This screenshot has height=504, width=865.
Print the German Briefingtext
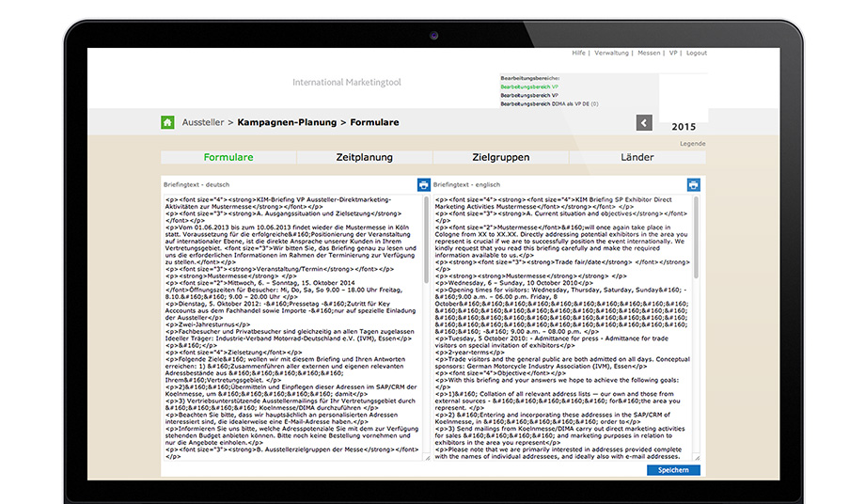click(423, 185)
